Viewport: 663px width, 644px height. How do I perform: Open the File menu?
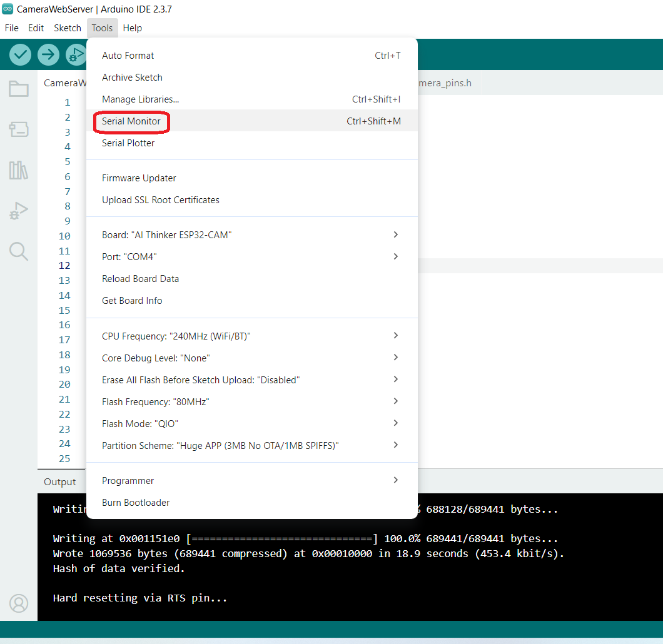click(11, 28)
